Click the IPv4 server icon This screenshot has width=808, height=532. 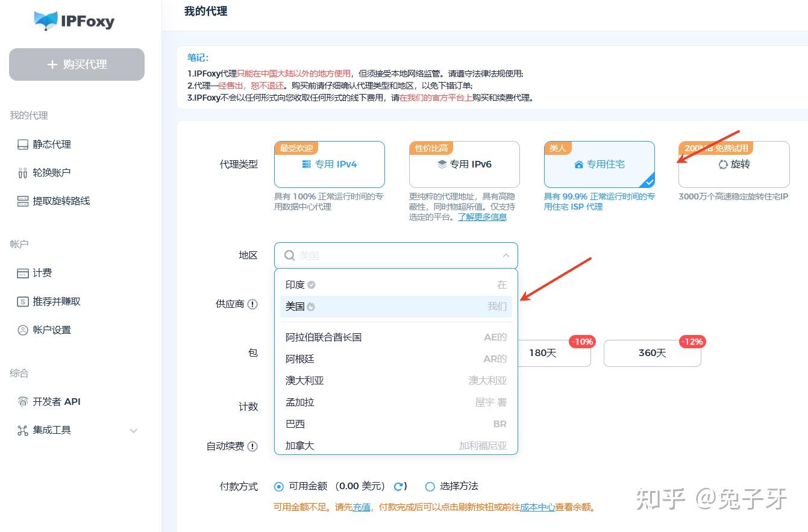click(306, 164)
